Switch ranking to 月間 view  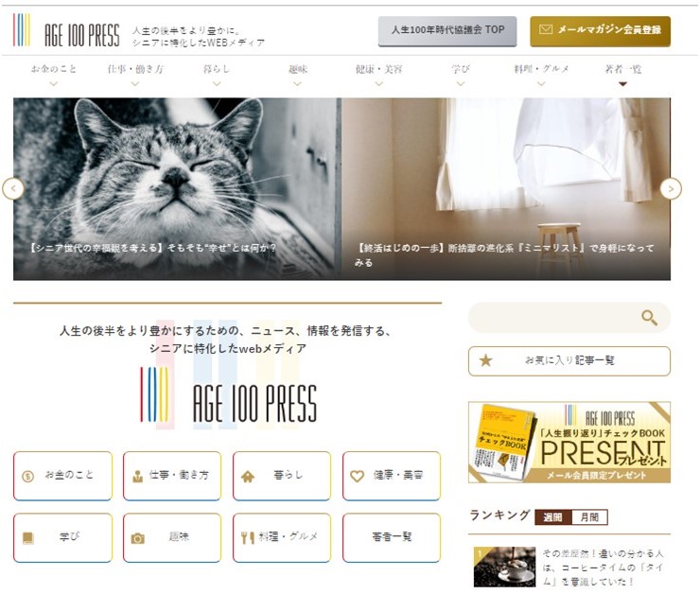pyautogui.click(x=589, y=517)
